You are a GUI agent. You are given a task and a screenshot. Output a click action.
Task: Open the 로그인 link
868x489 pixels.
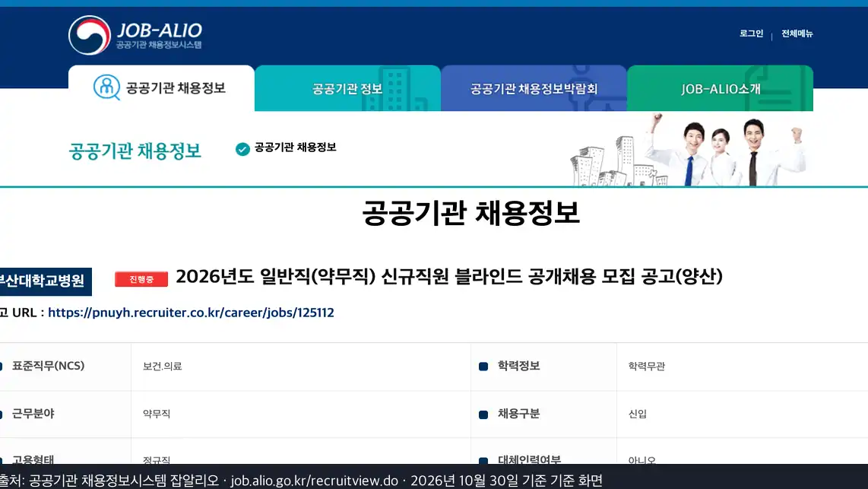pyautogui.click(x=751, y=33)
